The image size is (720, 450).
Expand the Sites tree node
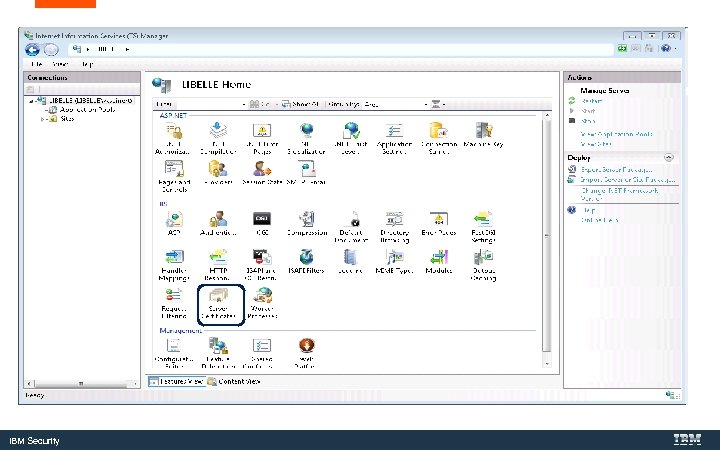coord(42,119)
